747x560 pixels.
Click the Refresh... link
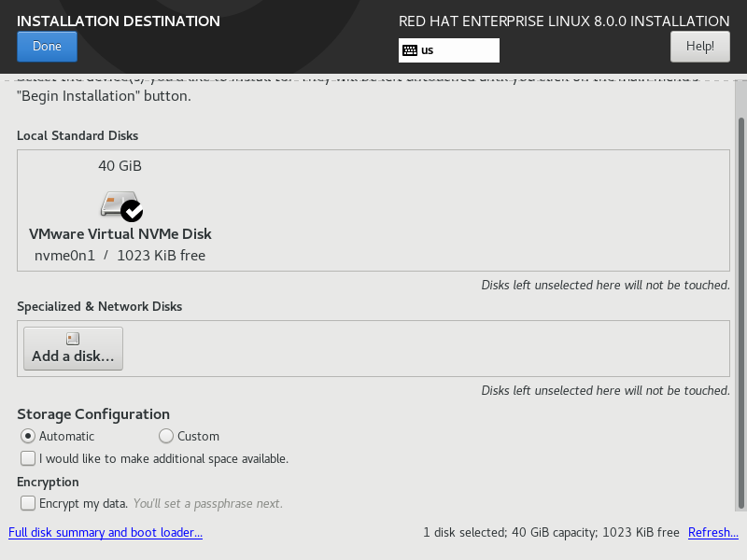tap(713, 532)
